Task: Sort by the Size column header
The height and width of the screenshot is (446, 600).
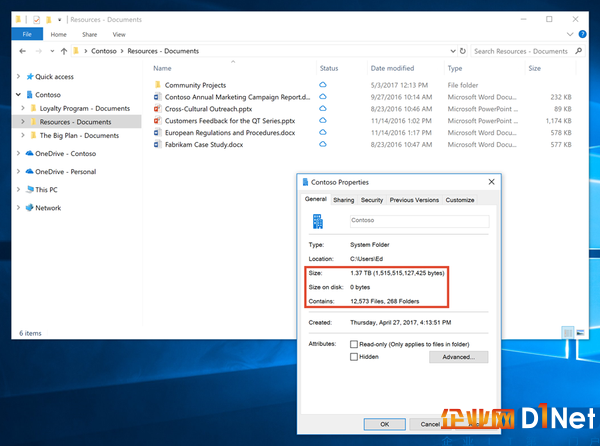Action: click(x=535, y=68)
